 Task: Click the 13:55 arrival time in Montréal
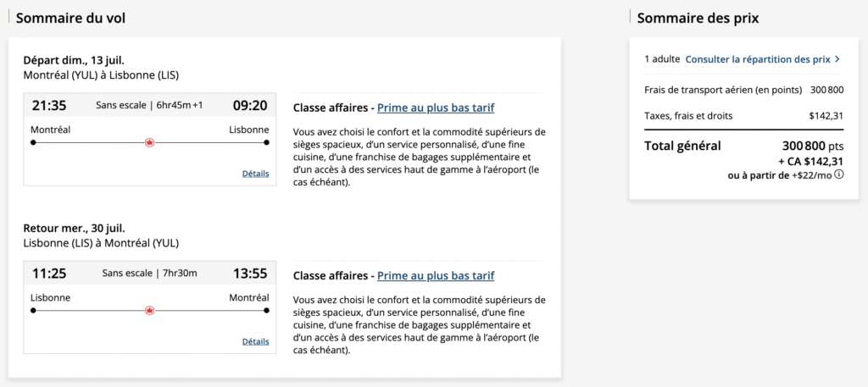click(x=250, y=274)
